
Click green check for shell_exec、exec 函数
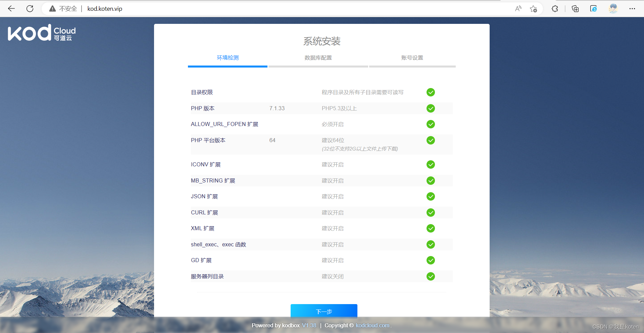(431, 245)
